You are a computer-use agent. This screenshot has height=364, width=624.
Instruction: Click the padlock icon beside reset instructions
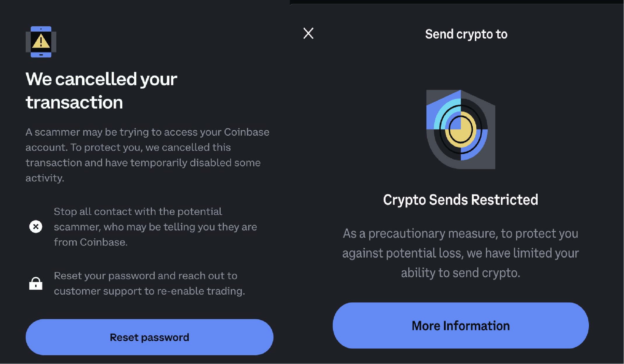(x=36, y=283)
